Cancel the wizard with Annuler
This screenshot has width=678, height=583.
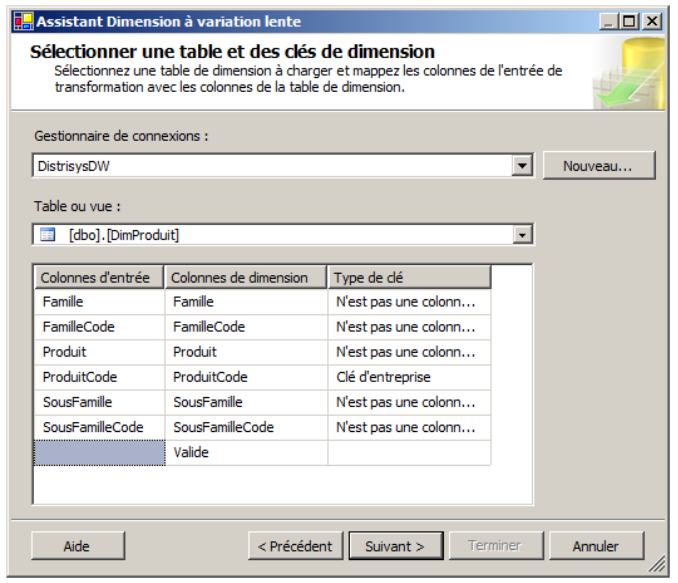[596, 546]
